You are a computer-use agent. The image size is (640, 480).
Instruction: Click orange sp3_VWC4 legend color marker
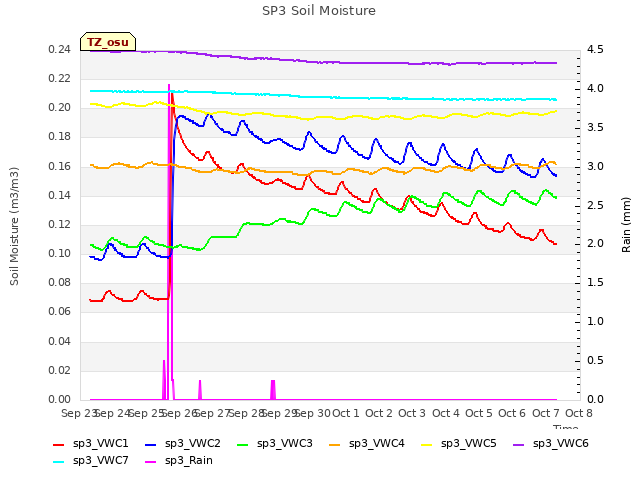tap(335, 445)
